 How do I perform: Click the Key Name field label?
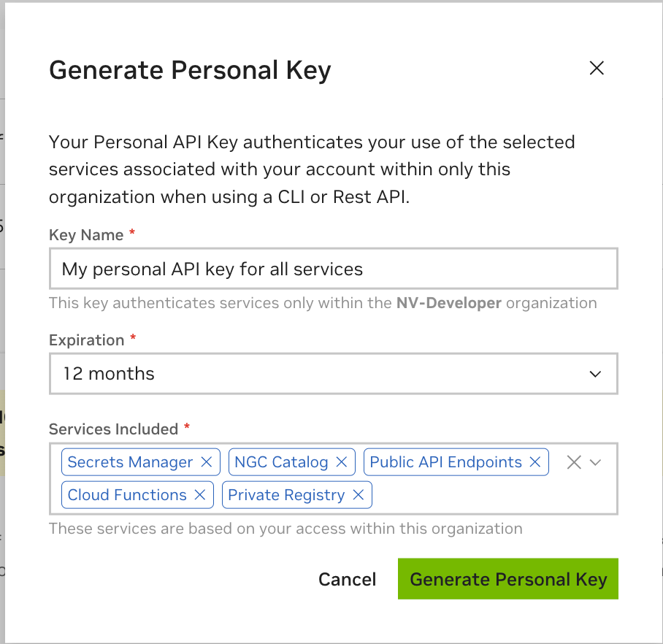point(86,235)
